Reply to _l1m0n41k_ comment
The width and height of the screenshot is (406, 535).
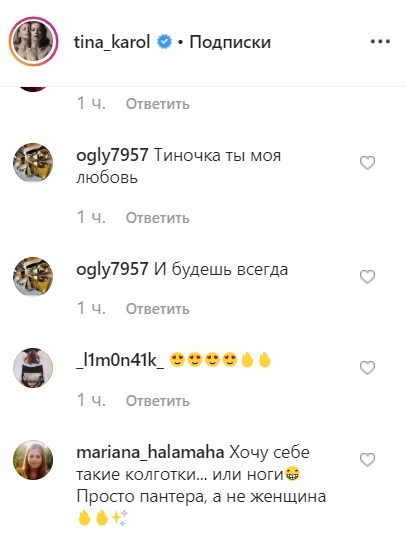coord(158,400)
